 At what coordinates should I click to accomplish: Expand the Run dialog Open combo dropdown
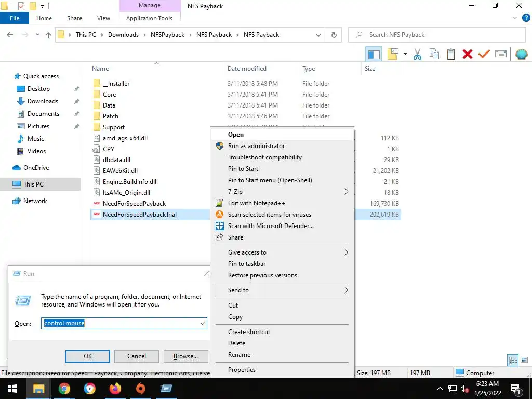(x=203, y=323)
